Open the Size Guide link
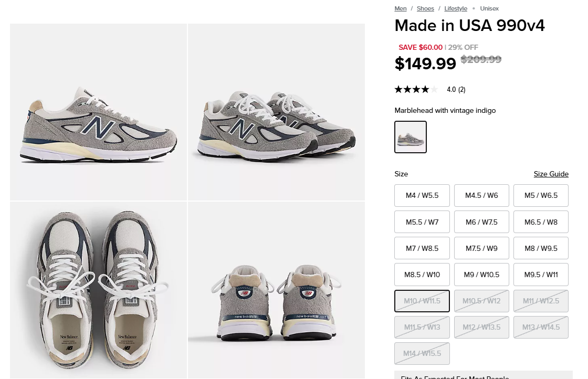Screen dimensions: 588x379 pyautogui.click(x=551, y=174)
